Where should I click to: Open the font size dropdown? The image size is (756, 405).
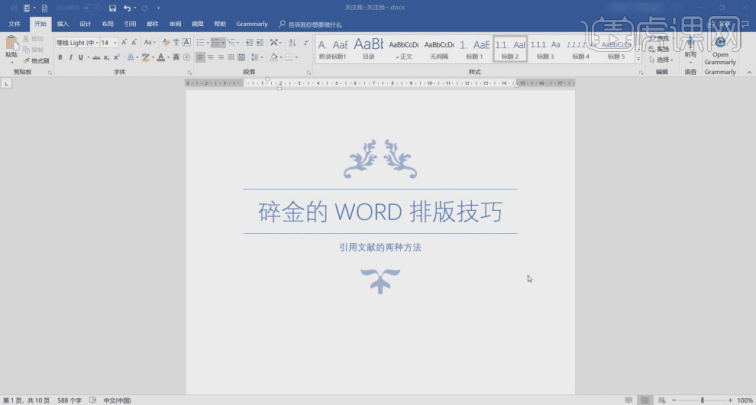pos(115,42)
